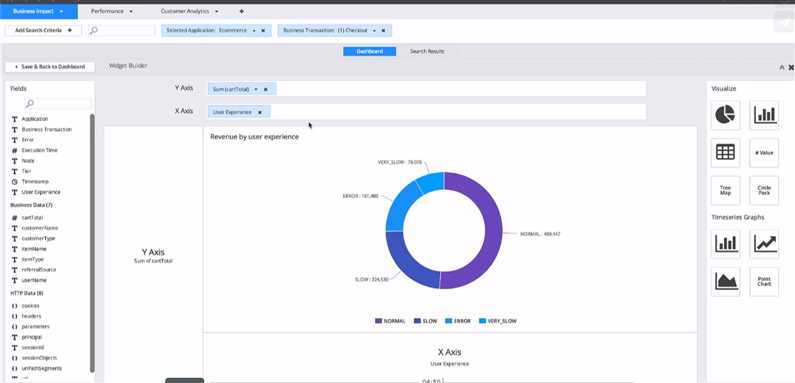Switch to the Customer Analytics tab
This screenshot has width=795, height=383.
(x=186, y=11)
